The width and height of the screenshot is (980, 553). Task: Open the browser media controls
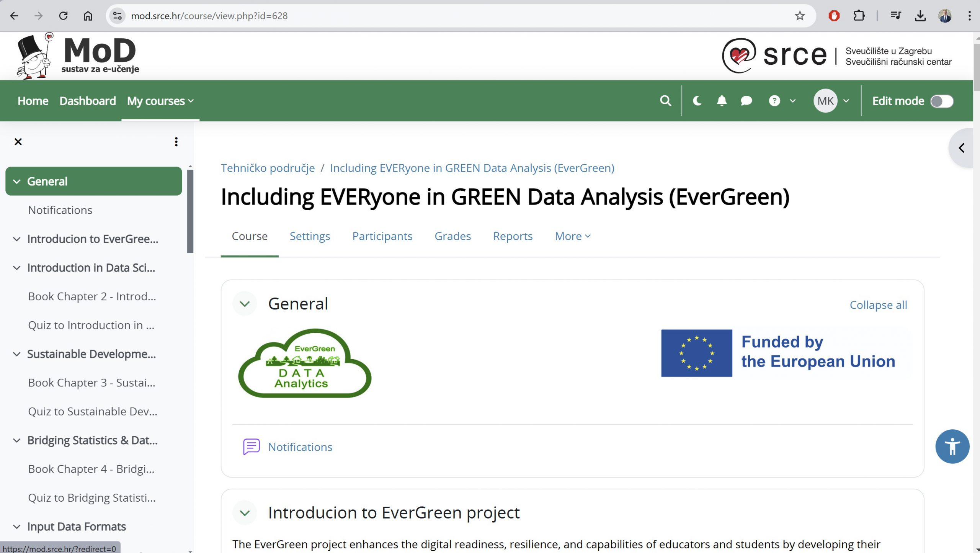pos(895,16)
